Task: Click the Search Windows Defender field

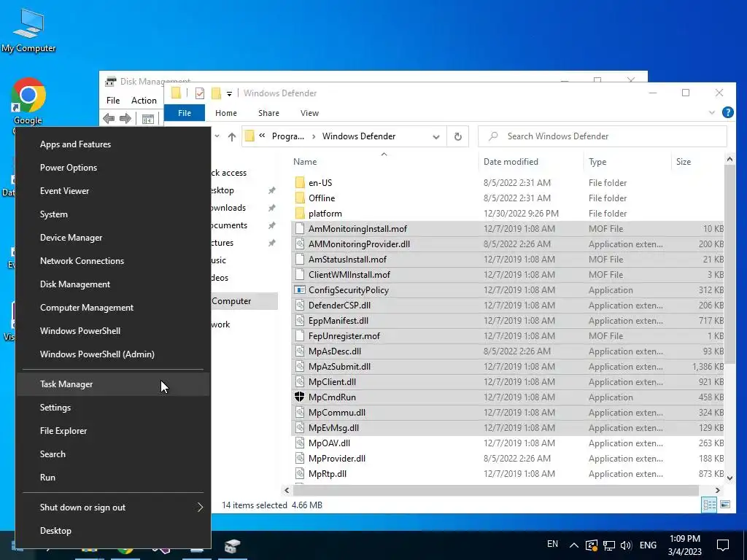Action: pyautogui.click(x=602, y=136)
